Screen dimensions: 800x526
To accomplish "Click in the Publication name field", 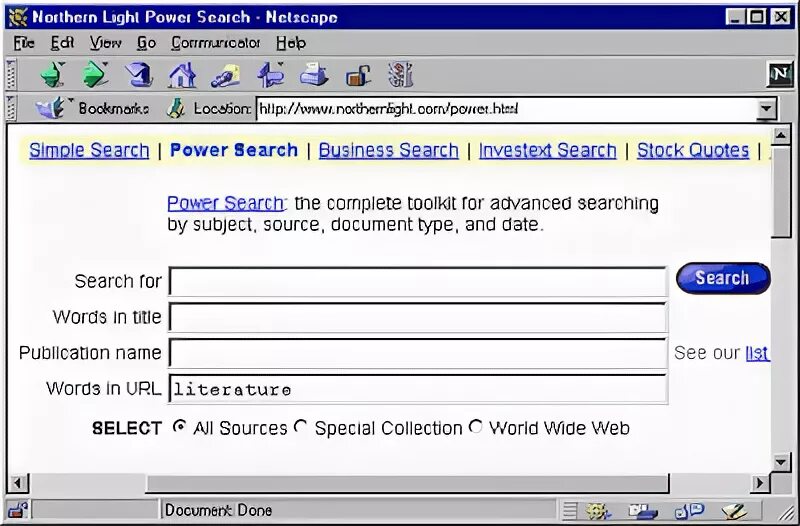I will pyautogui.click(x=417, y=353).
